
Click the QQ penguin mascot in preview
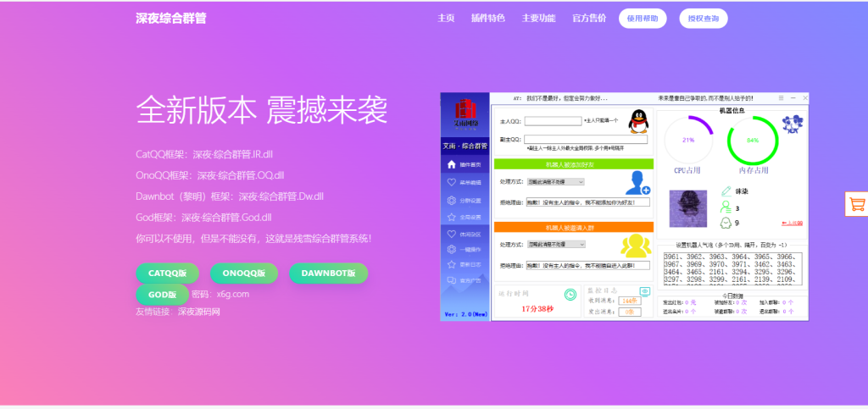tap(638, 120)
